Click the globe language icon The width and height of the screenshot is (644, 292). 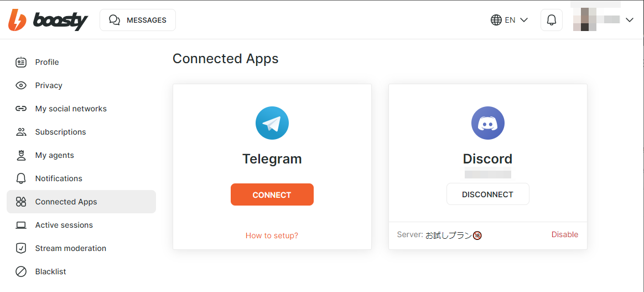(x=496, y=20)
